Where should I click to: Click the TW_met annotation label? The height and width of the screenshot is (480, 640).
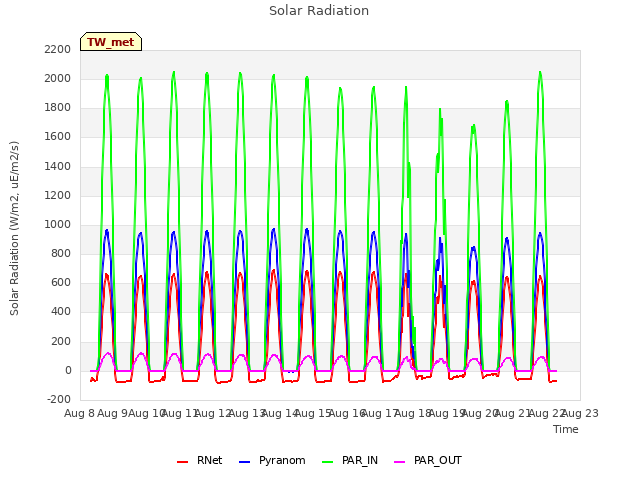[x=111, y=42]
